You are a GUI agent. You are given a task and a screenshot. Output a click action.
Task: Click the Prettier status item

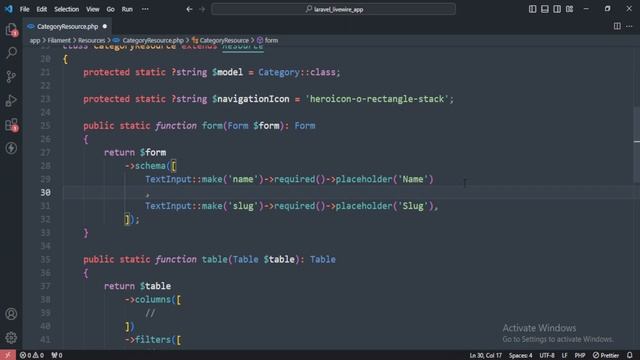(606, 355)
